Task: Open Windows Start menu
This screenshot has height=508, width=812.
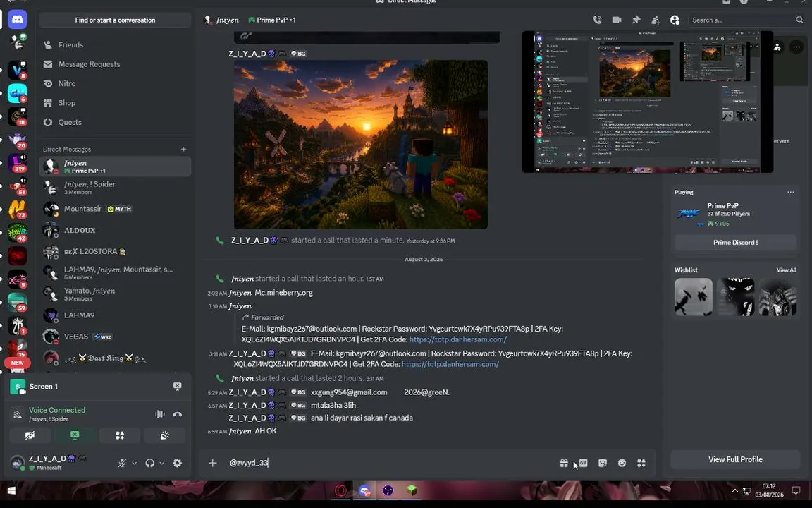Action: pos(11,490)
